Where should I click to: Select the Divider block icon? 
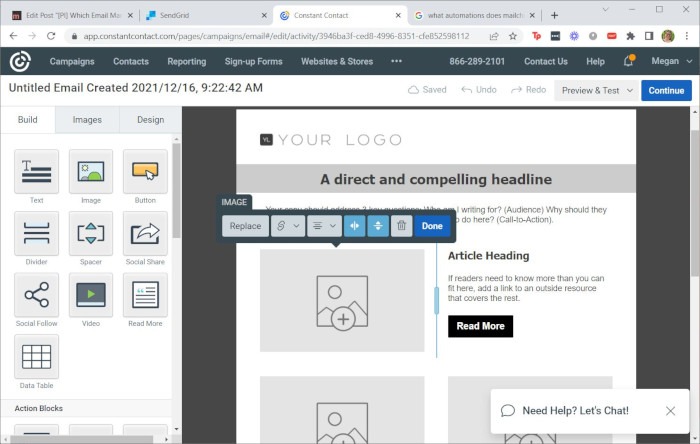pos(37,233)
